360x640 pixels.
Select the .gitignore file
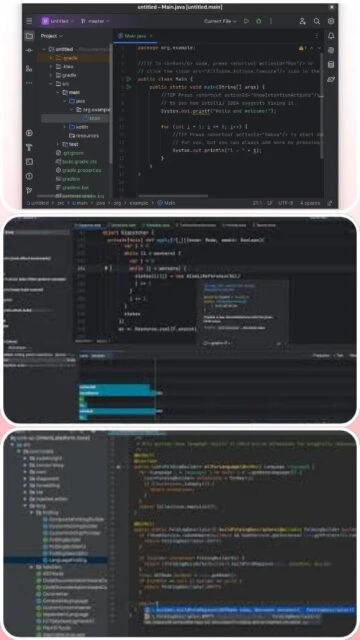coord(70,153)
